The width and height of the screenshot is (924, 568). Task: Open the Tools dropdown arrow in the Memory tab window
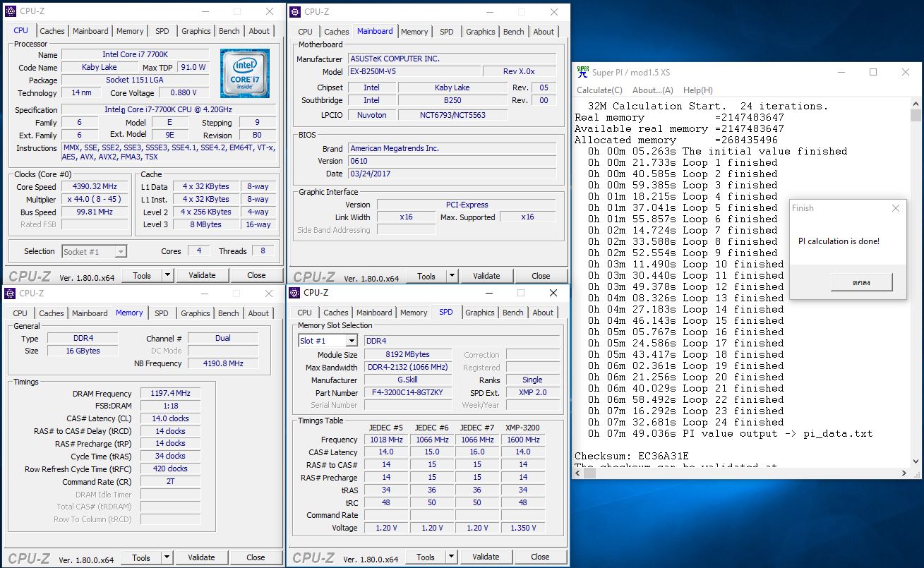point(167,557)
